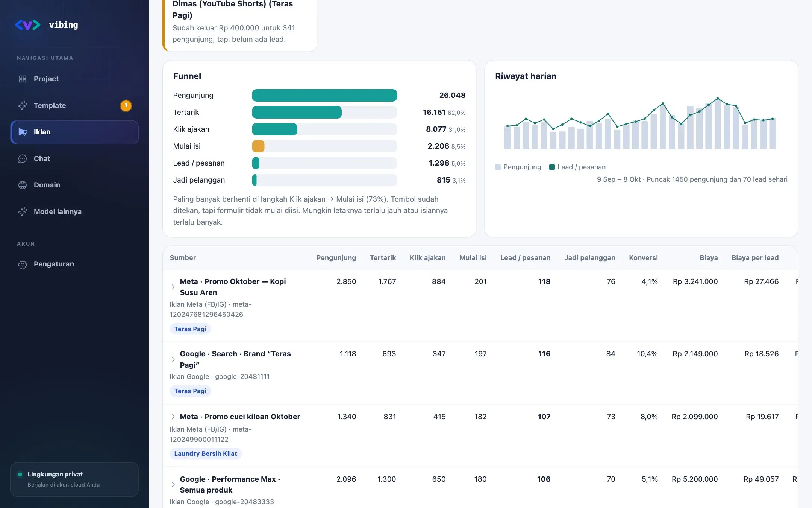Click the Konversi column header
The height and width of the screenshot is (508, 812).
(643, 258)
